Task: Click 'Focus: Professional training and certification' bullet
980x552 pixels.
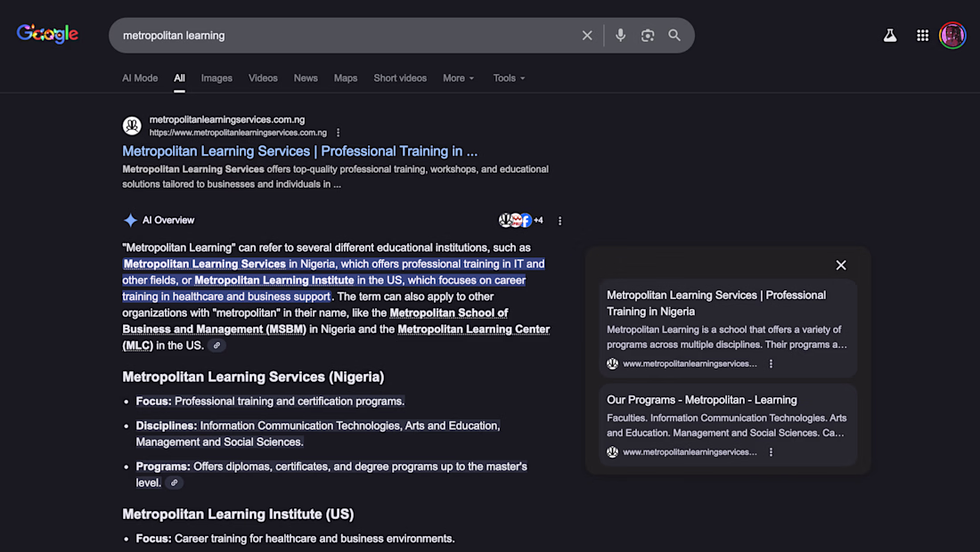Action: pyautogui.click(x=270, y=401)
